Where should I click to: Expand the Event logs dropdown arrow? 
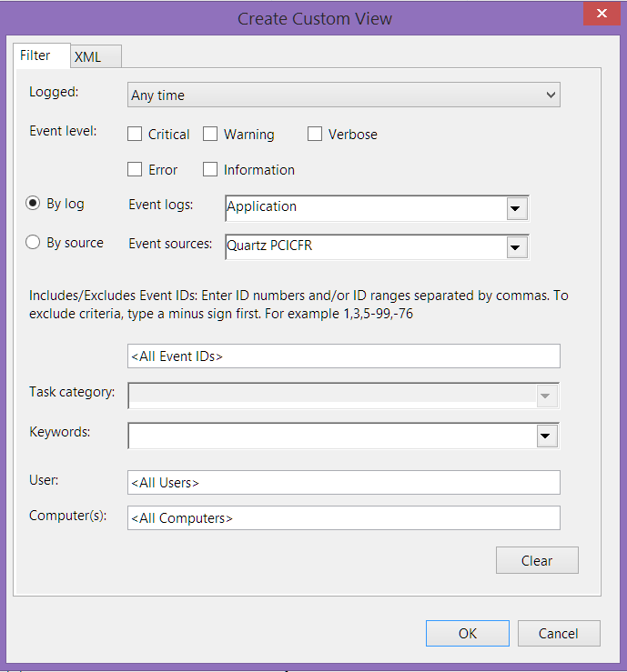(x=517, y=209)
